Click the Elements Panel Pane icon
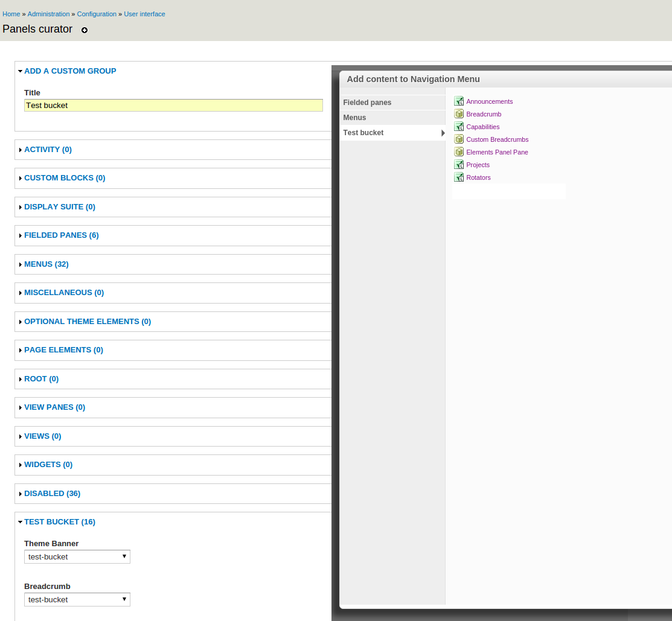This screenshot has width=672, height=621. pos(459,152)
